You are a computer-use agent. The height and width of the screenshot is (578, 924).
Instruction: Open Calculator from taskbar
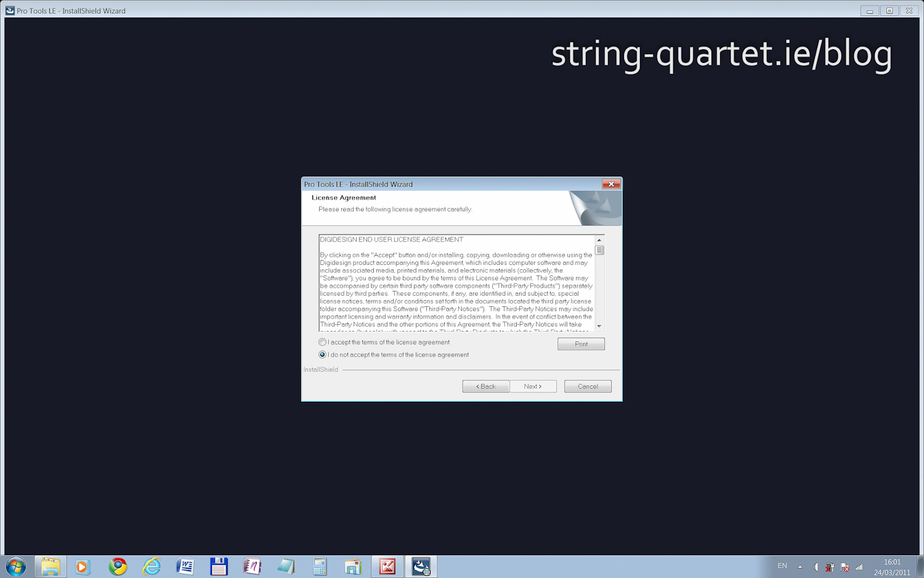(x=320, y=566)
